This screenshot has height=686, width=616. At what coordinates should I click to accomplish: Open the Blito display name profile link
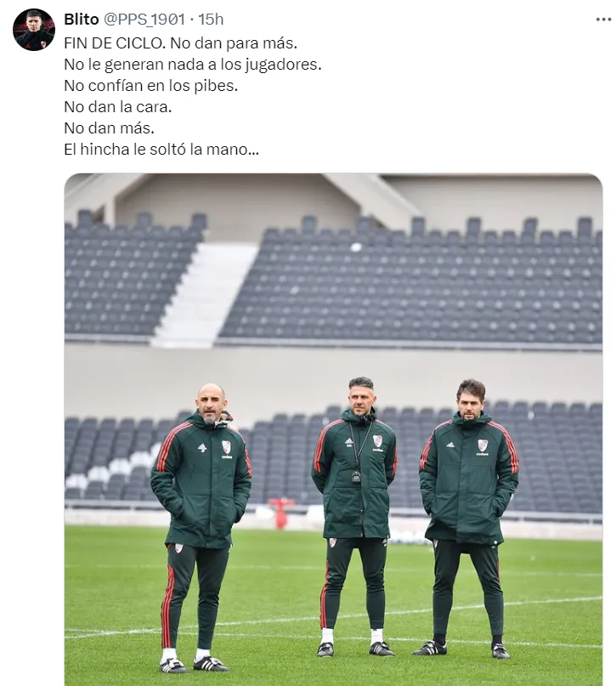[x=82, y=20]
